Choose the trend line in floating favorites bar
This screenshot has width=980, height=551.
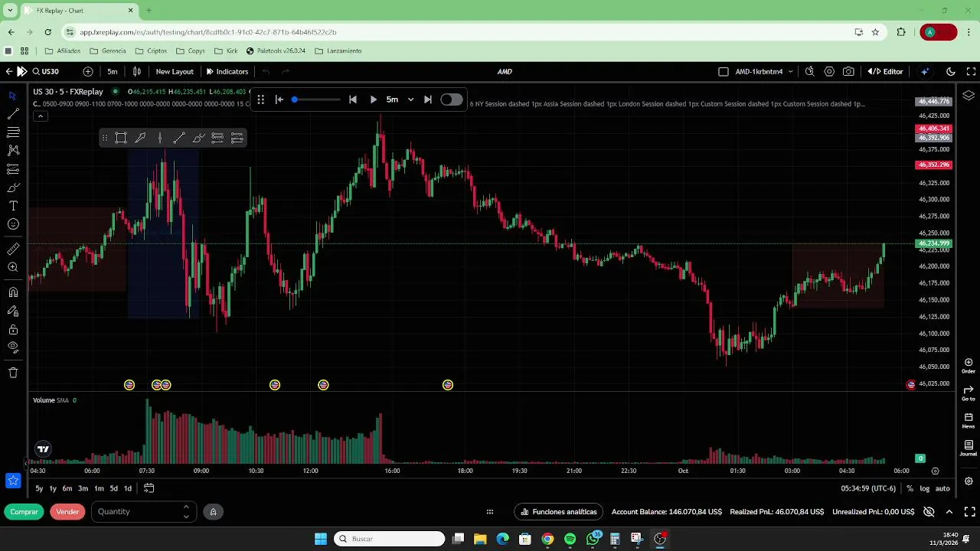[178, 138]
